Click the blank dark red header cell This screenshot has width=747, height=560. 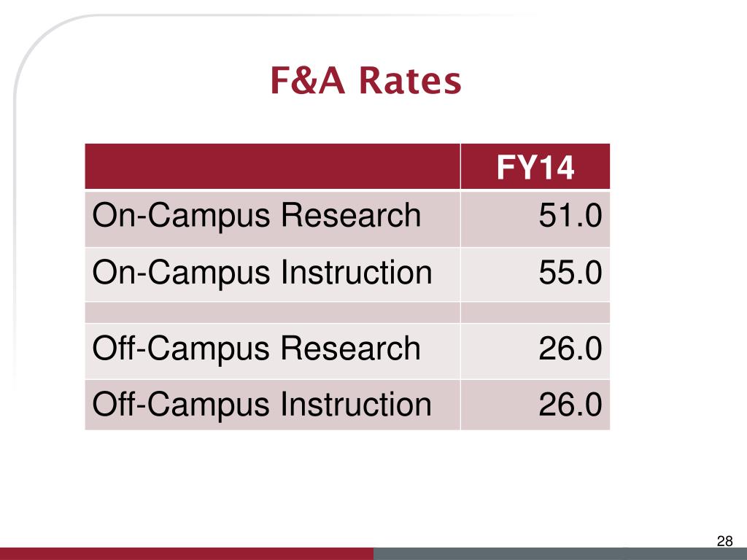(x=273, y=166)
